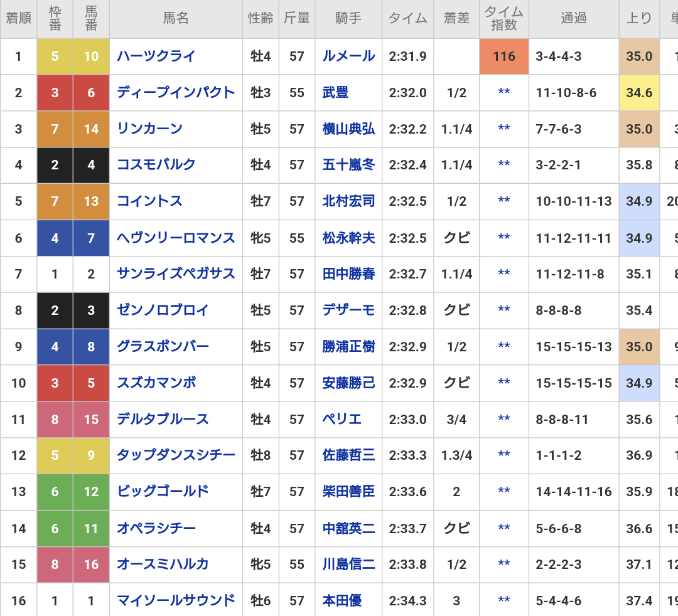Click the 馬名 column header
This screenshot has width=678, height=616.
[176, 19]
